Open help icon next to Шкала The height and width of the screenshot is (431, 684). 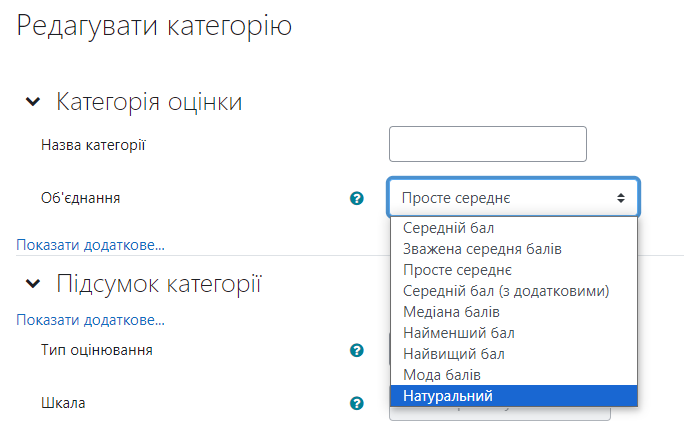pos(357,404)
